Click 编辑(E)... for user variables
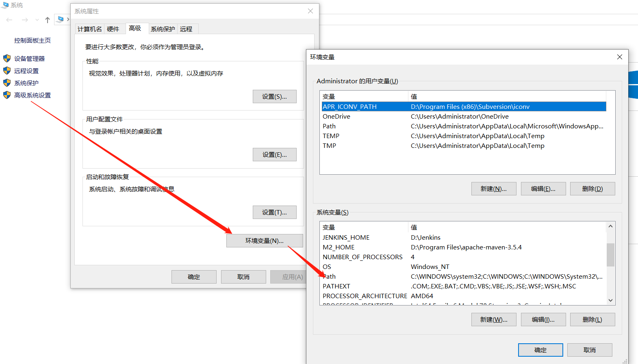Viewport: 638px width, 364px height. tap(543, 189)
